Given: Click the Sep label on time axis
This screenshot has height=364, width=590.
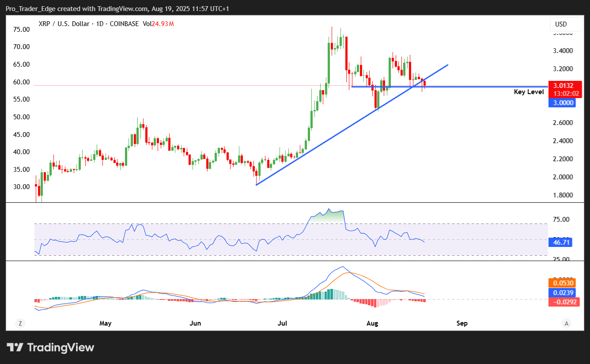Looking at the screenshot, I should pyautogui.click(x=461, y=323).
